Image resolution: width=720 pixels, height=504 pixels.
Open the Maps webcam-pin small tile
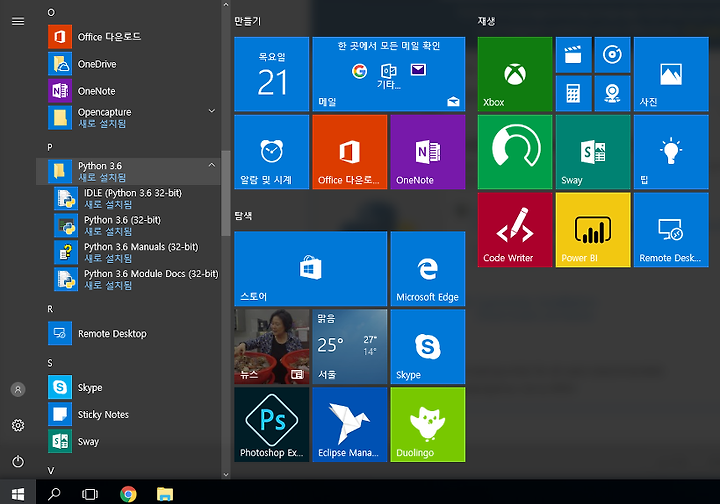pyautogui.click(x=612, y=94)
